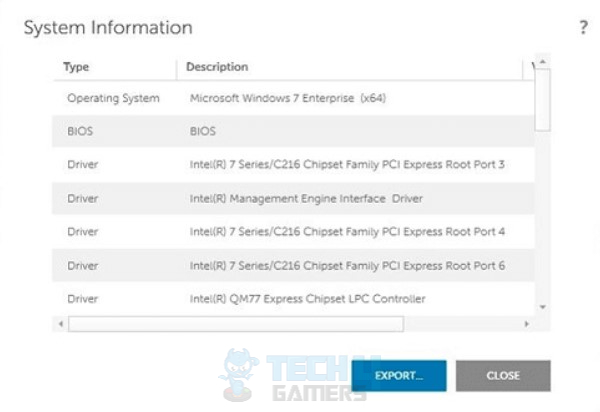The image size is (600, 412).
Task: Click the vertical scrollbar up arrow
Action: [x=543, y=62]
